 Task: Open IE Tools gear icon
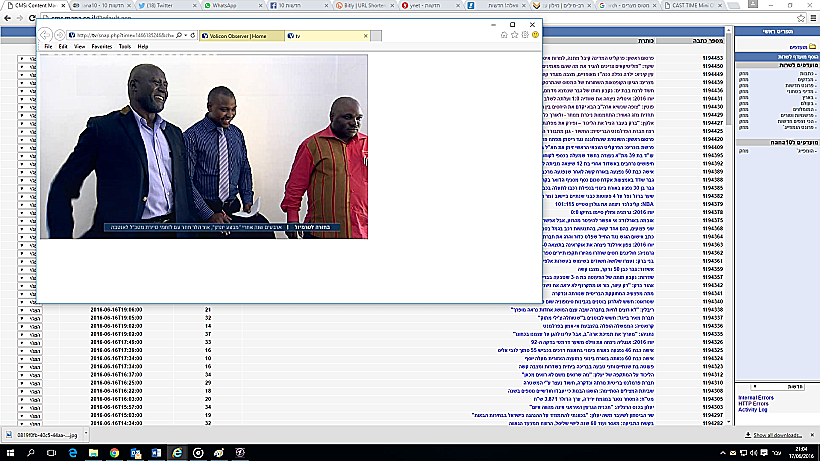(522, 34)
